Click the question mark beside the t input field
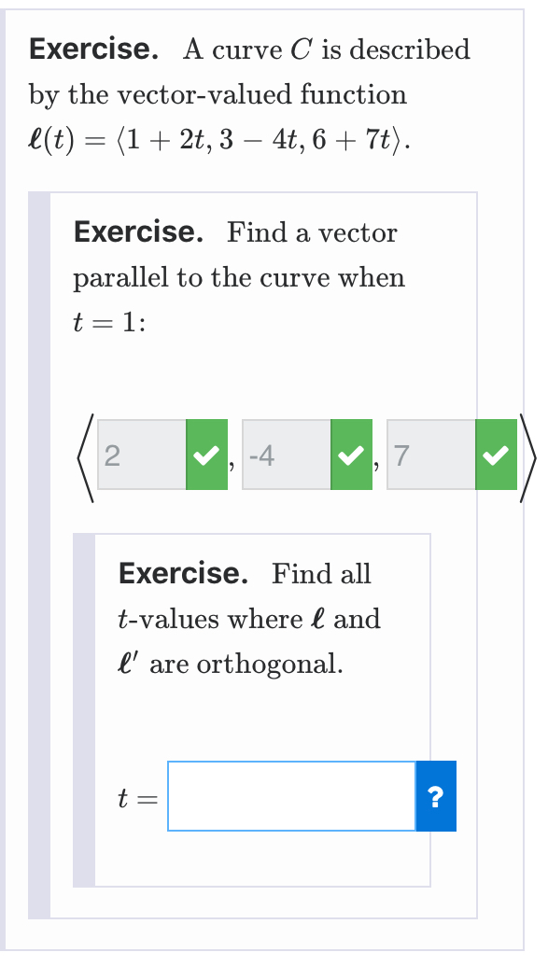 435,796
